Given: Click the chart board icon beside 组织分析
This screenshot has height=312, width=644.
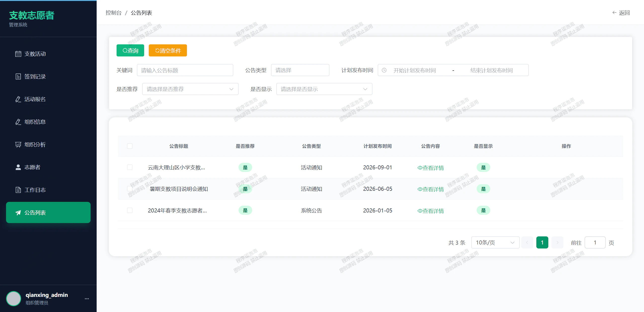Looking at the screenshot, I should pos(18,145).
